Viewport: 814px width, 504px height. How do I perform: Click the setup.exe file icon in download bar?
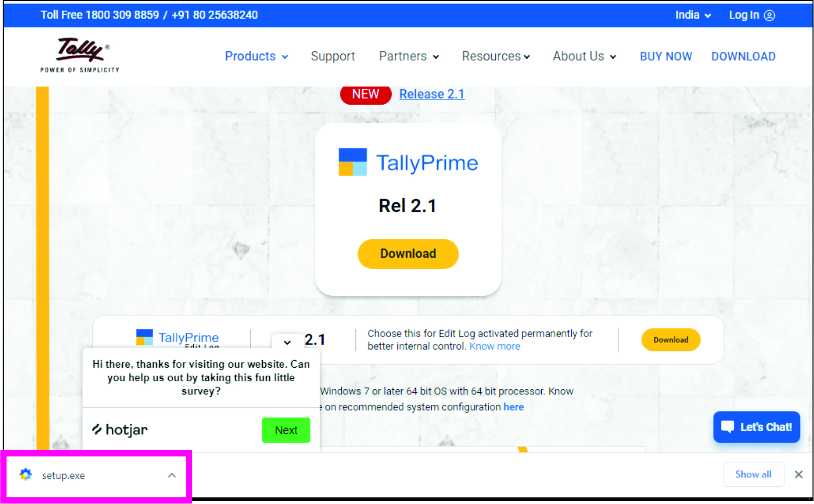[x=26, y=474]
